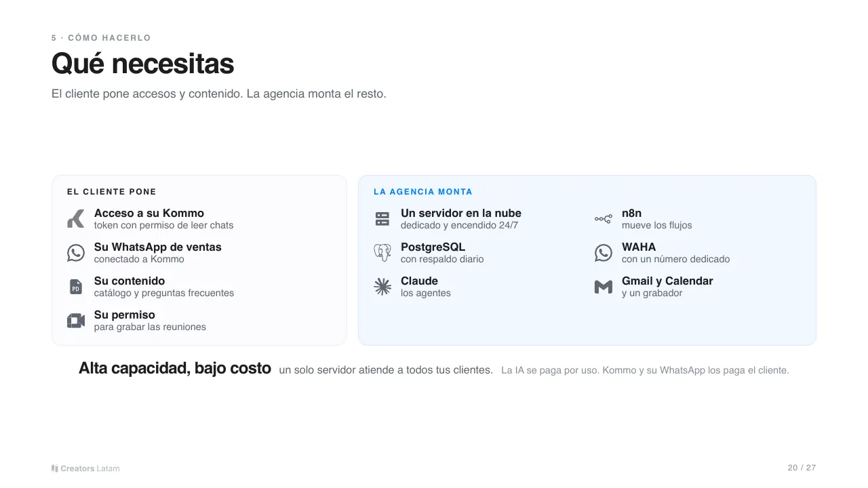Click 'con un número dedicado' text
868x488 pixels.
(x=676, y=259)
